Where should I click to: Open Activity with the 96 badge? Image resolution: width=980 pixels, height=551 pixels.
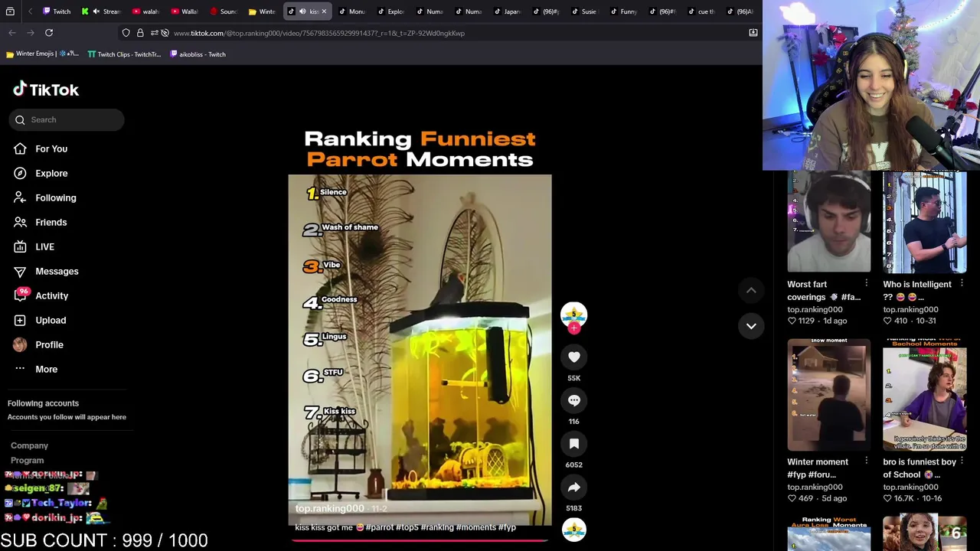(x=51, y=295)
